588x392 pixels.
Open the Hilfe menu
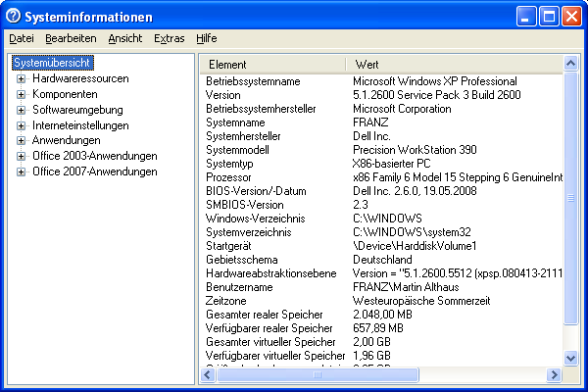click(206, 39)
